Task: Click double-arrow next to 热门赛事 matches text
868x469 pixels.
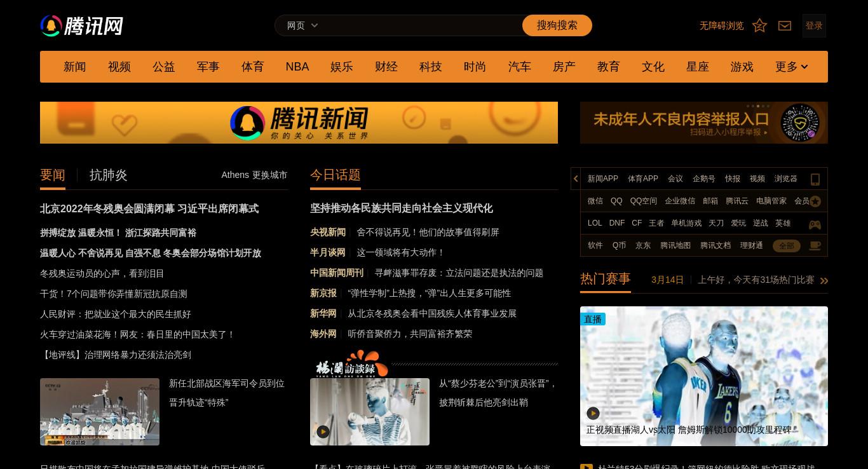Action: pos(824,280)
